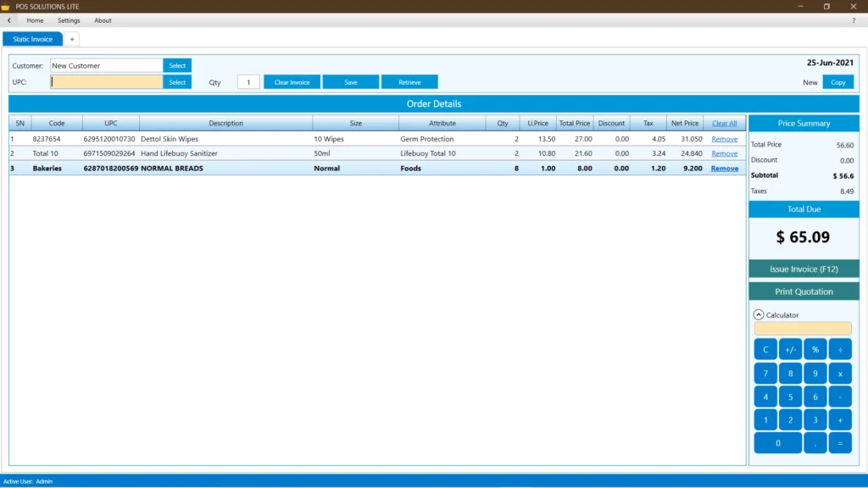Open the Settings menu
The image size is (868, 488).
[68, 19]
